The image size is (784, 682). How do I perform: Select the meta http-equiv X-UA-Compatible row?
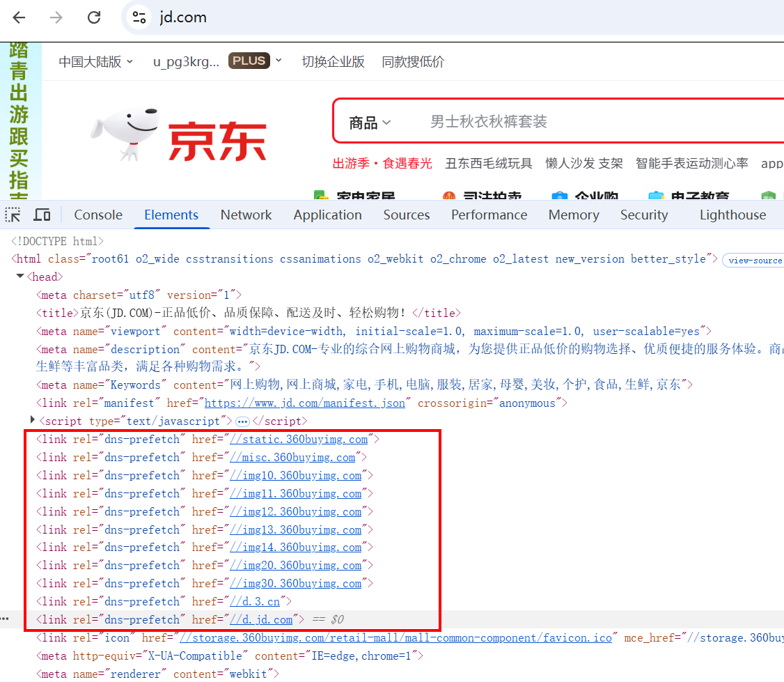pos(230,656)
